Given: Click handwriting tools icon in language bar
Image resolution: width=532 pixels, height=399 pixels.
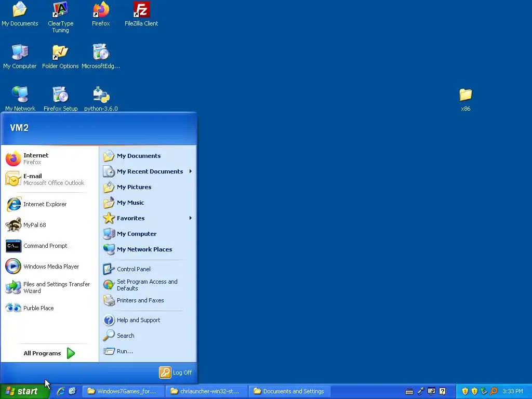Looking at the screenshot, I should click(x=432, y=391).
